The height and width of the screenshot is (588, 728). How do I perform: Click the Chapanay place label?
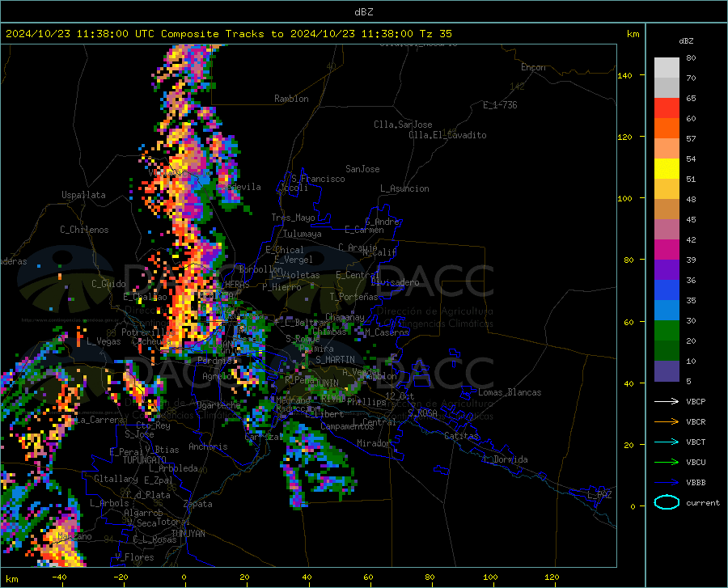click(345, 317)
